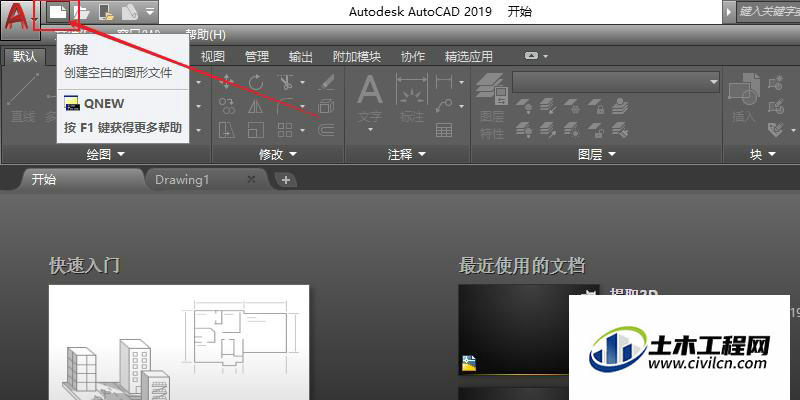This screenshot has height=400, width=800.
Task: Expand the Fillet tool dropdown arrow
Action: point(303,107)
